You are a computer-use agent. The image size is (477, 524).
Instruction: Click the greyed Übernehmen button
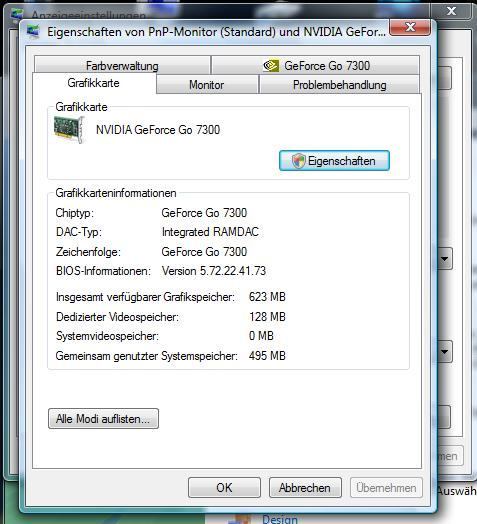[x=386, y=488]
